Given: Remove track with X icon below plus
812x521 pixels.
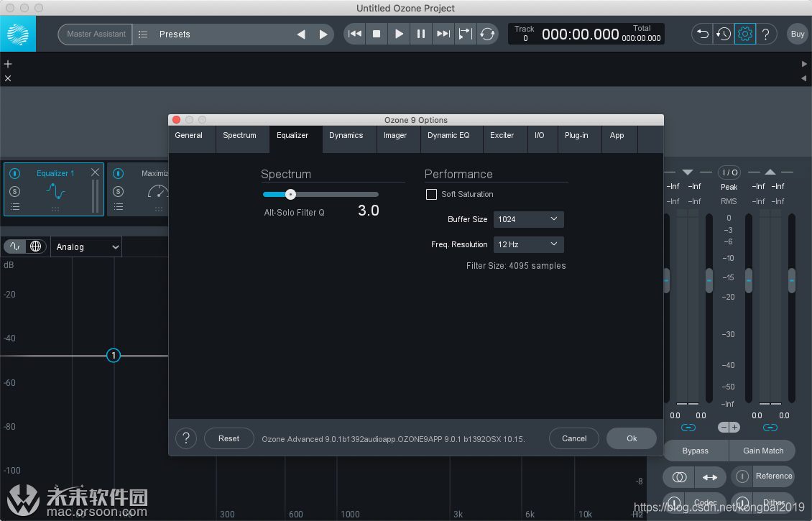Looking at the screenshot, I should [8, 78].
